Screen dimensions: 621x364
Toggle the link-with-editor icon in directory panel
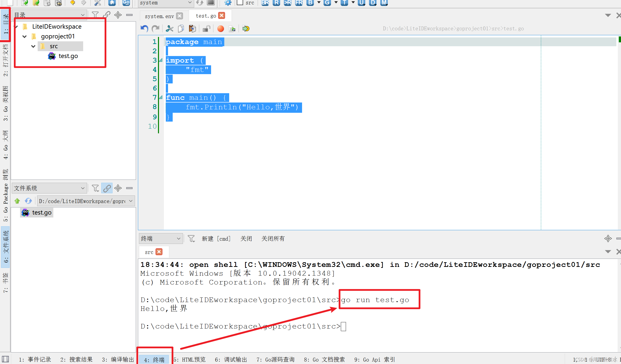[107, 15]
